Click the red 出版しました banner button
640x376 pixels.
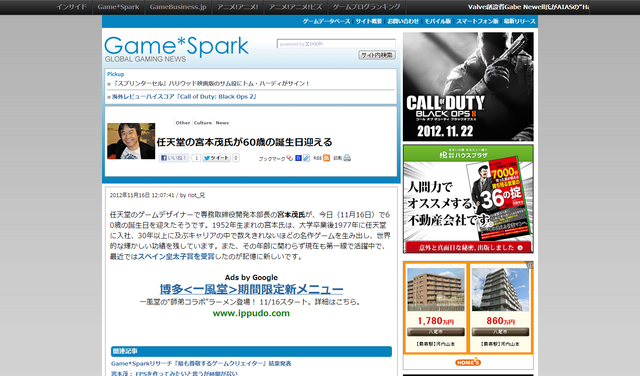(x=468, y=247)
